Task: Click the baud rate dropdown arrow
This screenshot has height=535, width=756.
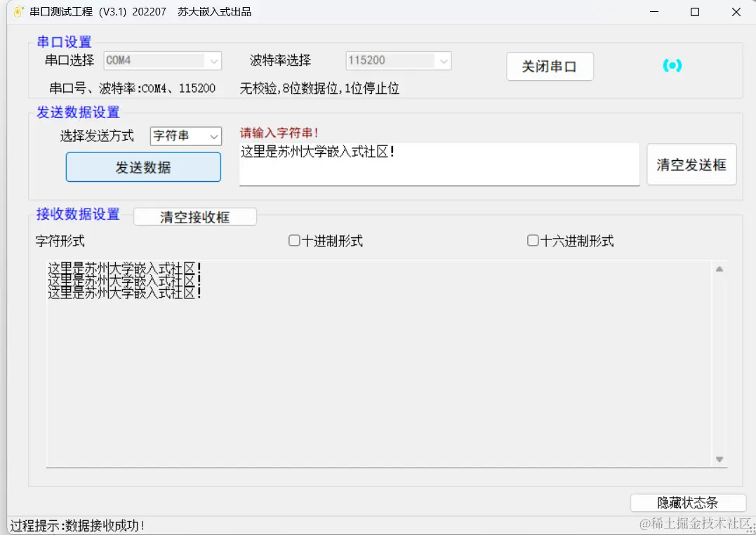Action: (444, 61)
